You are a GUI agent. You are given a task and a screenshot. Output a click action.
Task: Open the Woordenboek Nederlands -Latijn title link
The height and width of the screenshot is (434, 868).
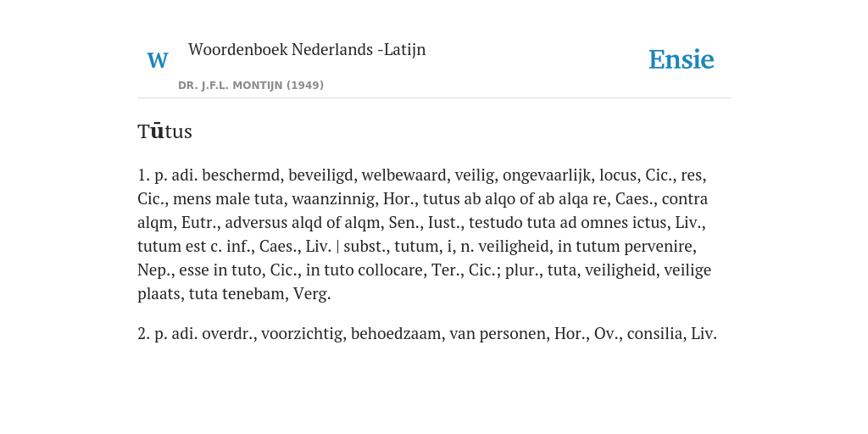(307, 49)
